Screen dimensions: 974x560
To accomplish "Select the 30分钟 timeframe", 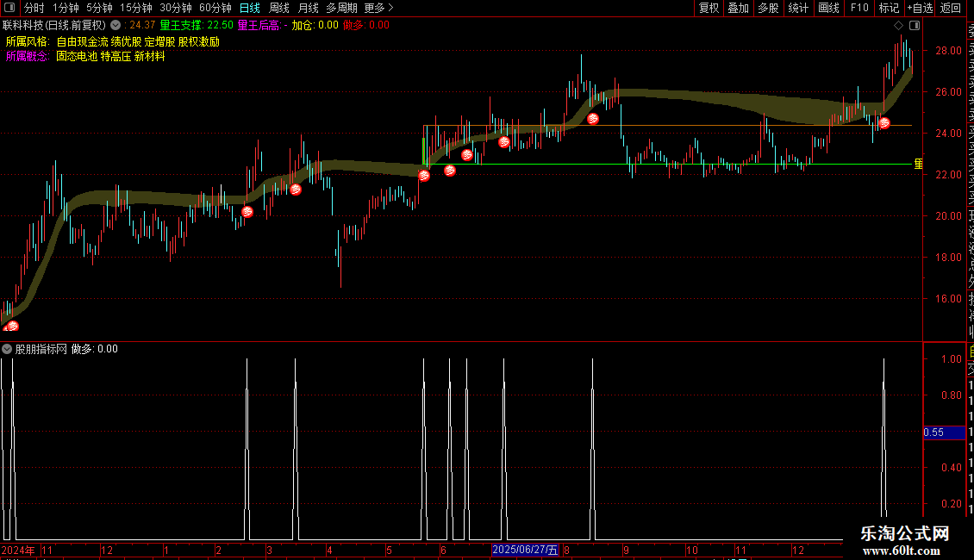I will click(x=176, y=8).
